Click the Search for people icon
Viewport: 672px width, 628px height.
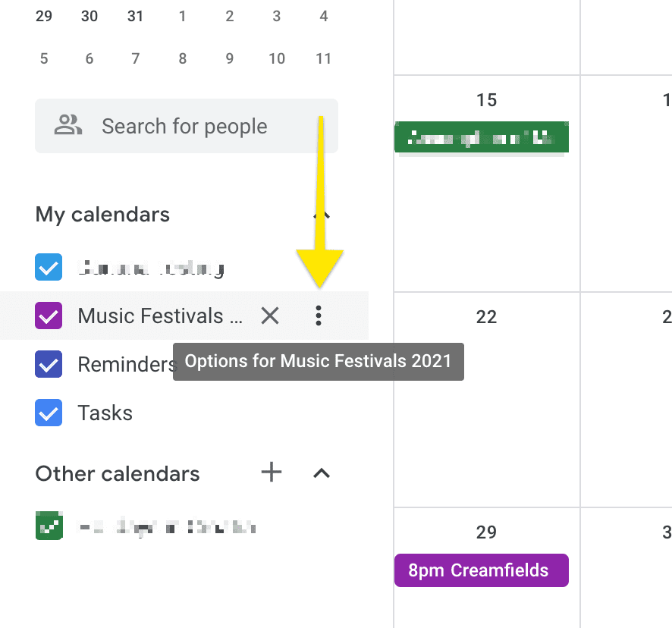68,126
